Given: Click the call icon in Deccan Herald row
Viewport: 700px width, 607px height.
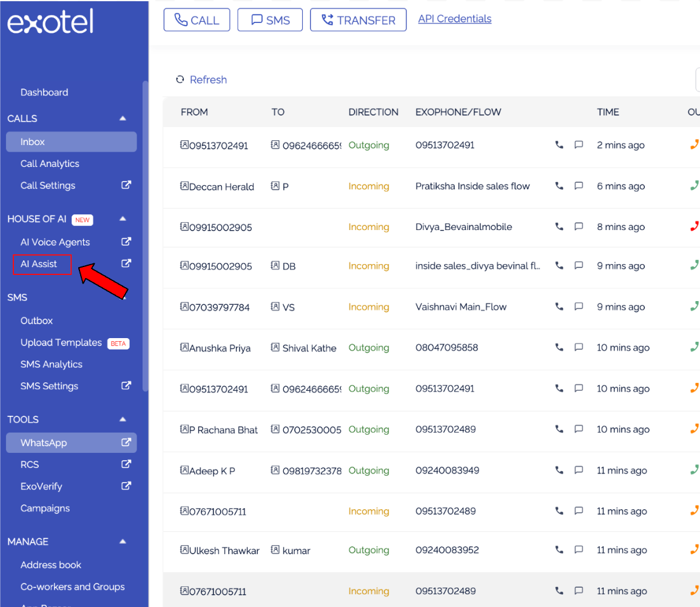Looking at the screenshot, I should point(559,186).
